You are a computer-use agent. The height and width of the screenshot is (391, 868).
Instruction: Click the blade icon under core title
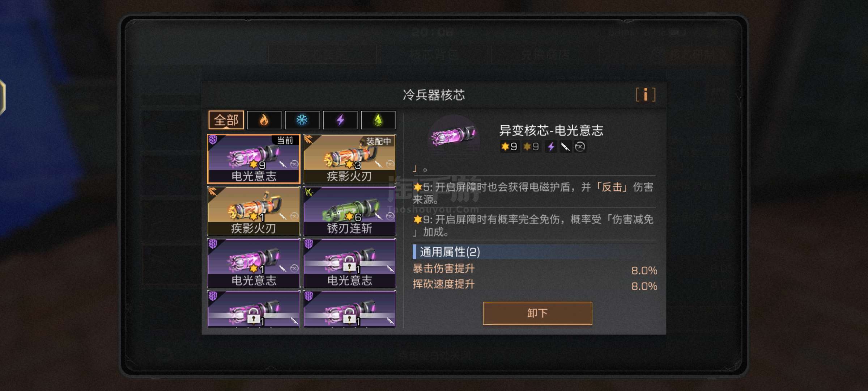click(565, 147)
